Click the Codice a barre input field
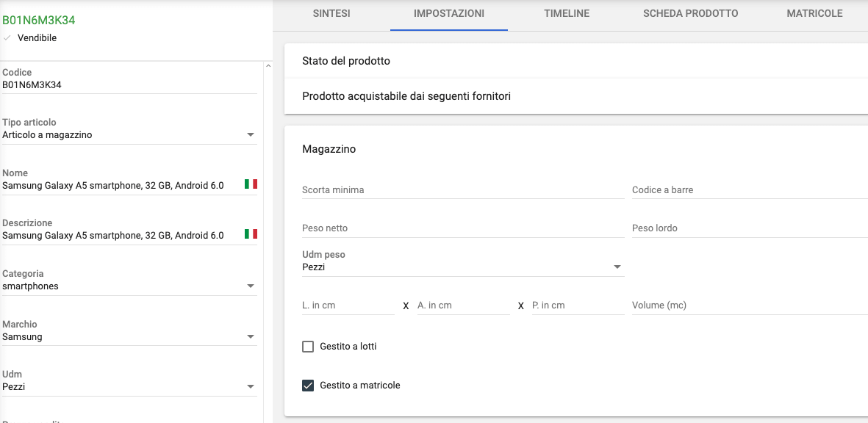 pos(735,189)
